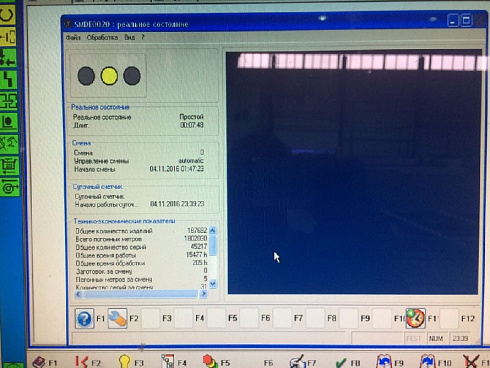Click the 'automatic' shift control value

191,161
